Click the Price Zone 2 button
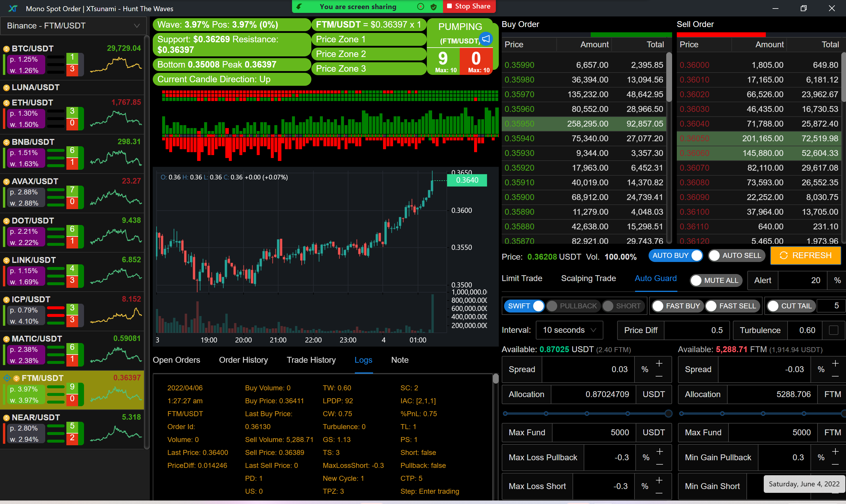This screenshot has height=504, width=846. (368, 54)
